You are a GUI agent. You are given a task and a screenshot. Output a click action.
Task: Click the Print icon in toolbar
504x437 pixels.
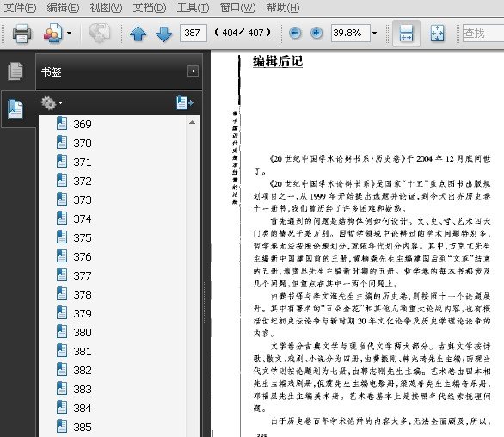(x=22, y=34)
